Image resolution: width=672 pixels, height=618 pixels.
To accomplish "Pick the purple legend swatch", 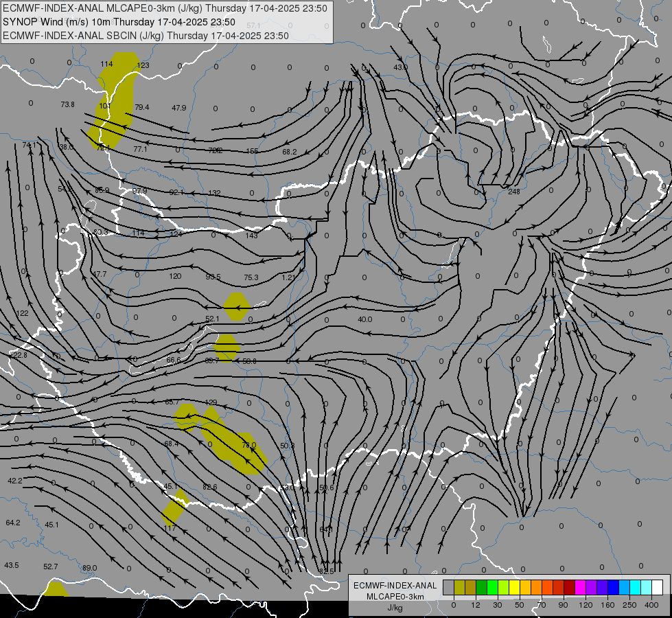I will 592,587.
